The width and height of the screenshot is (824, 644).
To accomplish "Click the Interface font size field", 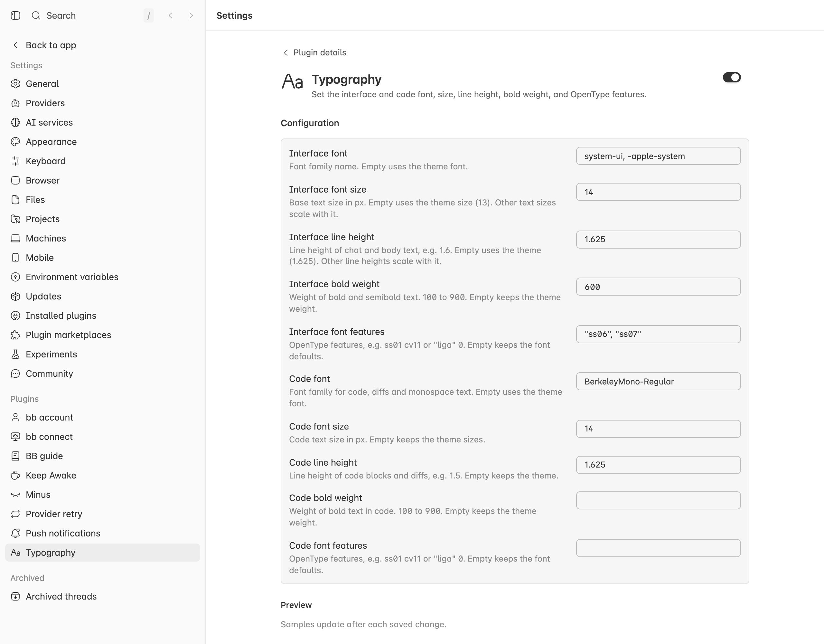I will pos(658,192).
